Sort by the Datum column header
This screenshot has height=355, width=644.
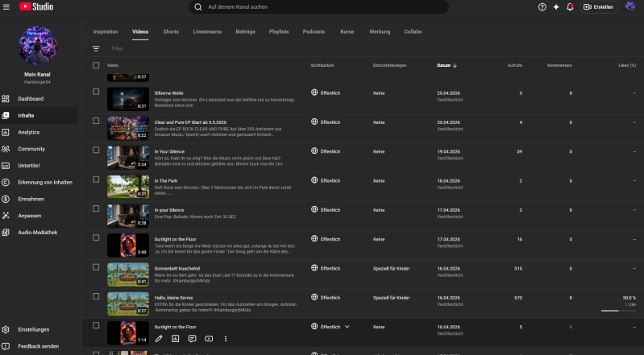445,65
